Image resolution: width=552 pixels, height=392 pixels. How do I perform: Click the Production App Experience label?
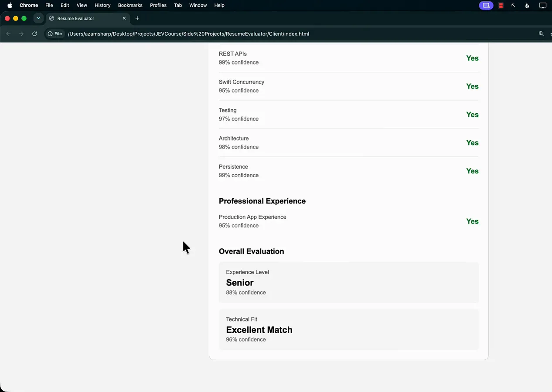coord(252,217)
